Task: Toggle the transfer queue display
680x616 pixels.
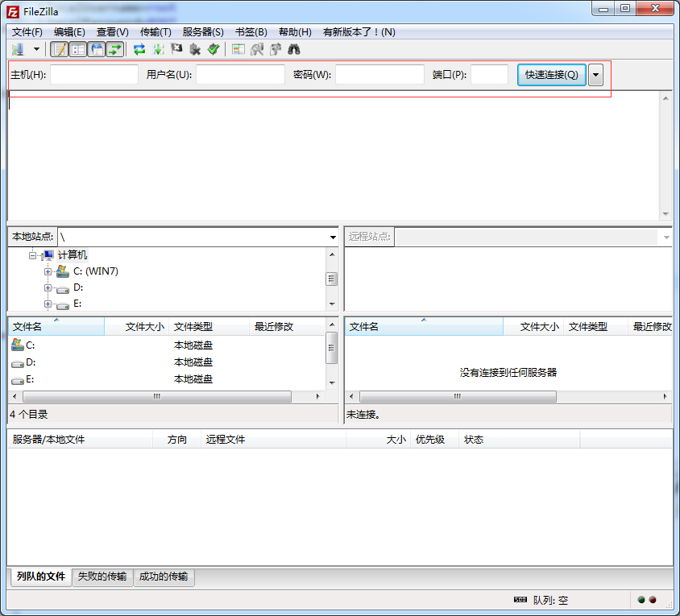Action: click(x=115, y=49)
